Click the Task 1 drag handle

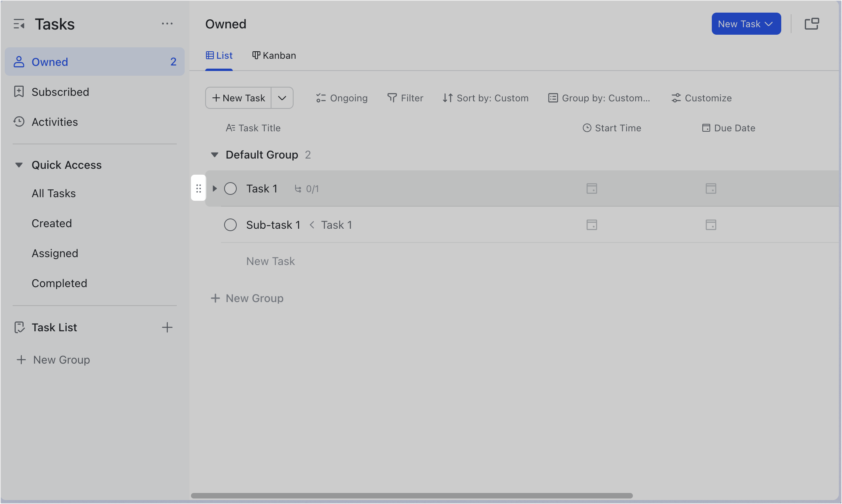[x=198, y=189]
